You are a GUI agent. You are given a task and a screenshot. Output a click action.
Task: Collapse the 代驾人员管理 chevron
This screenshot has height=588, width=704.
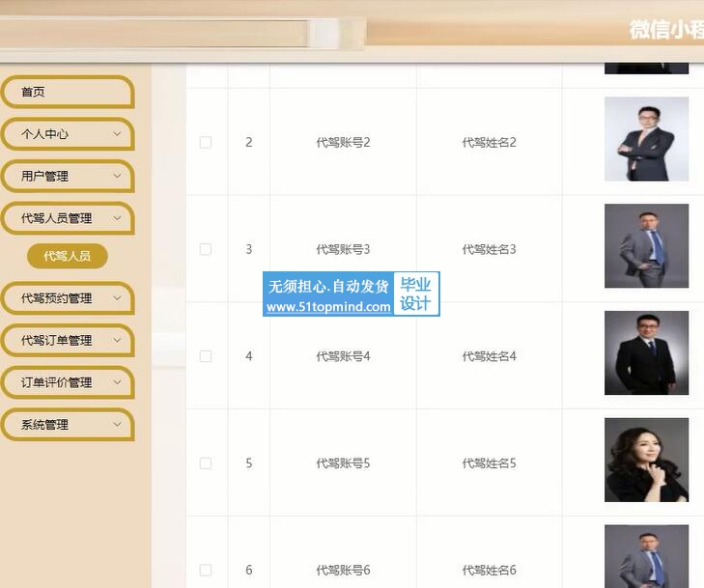click(x=117, y=218)
